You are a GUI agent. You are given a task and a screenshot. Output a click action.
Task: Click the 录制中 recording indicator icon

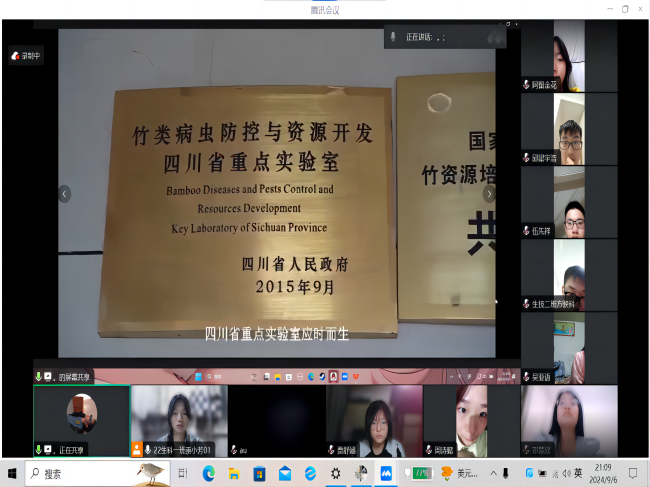[15, 56]
